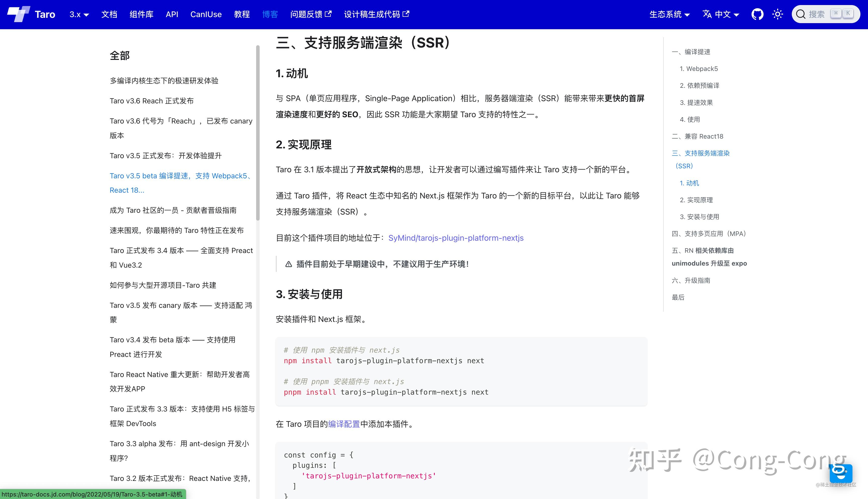Open the Taro GitHub repository icon
This screenshot has width=868, height=499.
coord(758,14)
